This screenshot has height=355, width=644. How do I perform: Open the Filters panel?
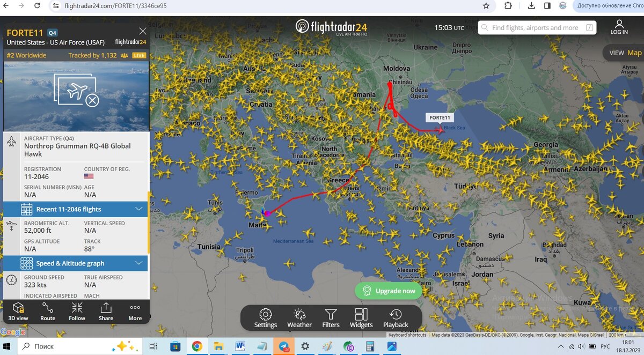click(331, 318)
